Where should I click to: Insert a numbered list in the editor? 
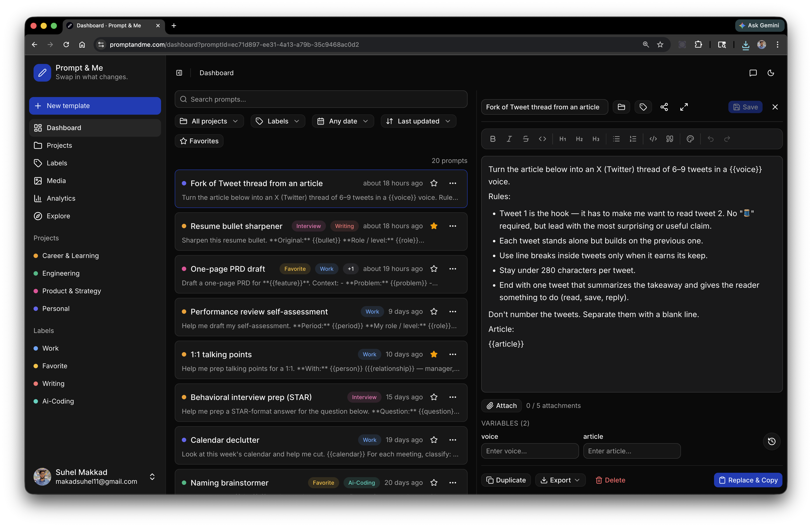tap(633, 139)
